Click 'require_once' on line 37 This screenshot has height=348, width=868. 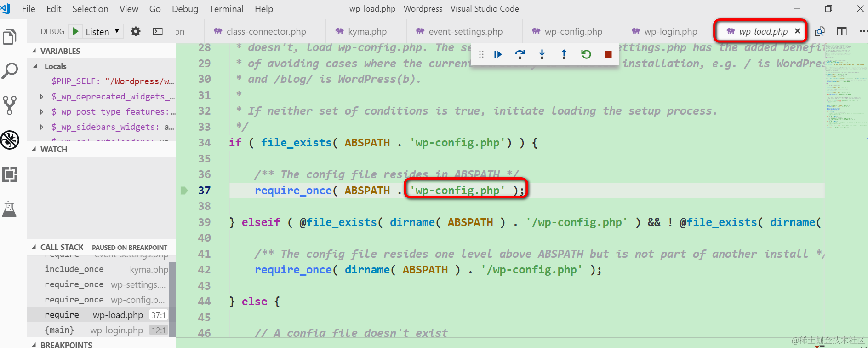click(293, 191)
